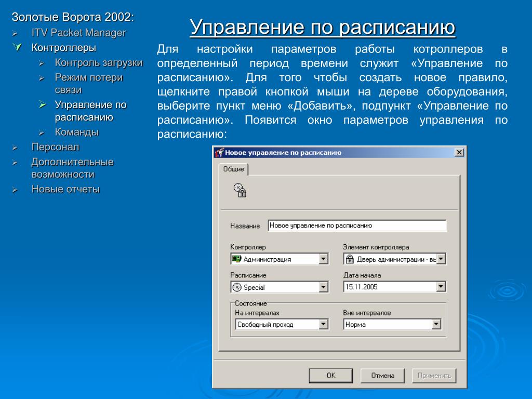This screenshot has height=399, width=532.
Task: Open the Контроллер dropdown arrow
Action: click(x=323, y=259)
